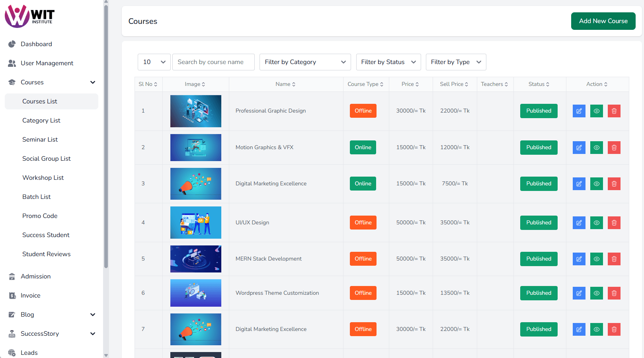Open the Filter by Status dropdown
Viewport: 644px width, 358px height.
388,62
